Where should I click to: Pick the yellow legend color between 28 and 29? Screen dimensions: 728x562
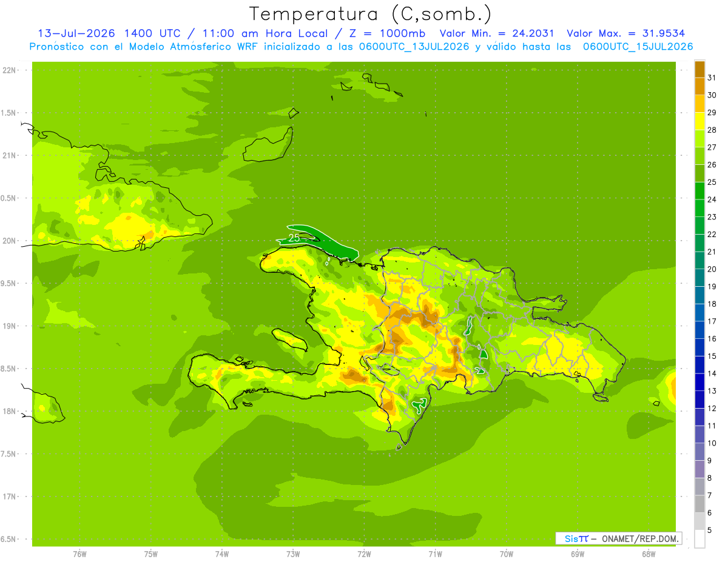coord(699,121)
